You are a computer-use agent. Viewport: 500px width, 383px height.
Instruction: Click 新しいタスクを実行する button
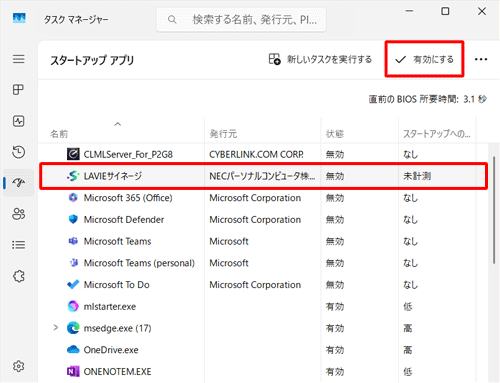click(x=320, y=59)
